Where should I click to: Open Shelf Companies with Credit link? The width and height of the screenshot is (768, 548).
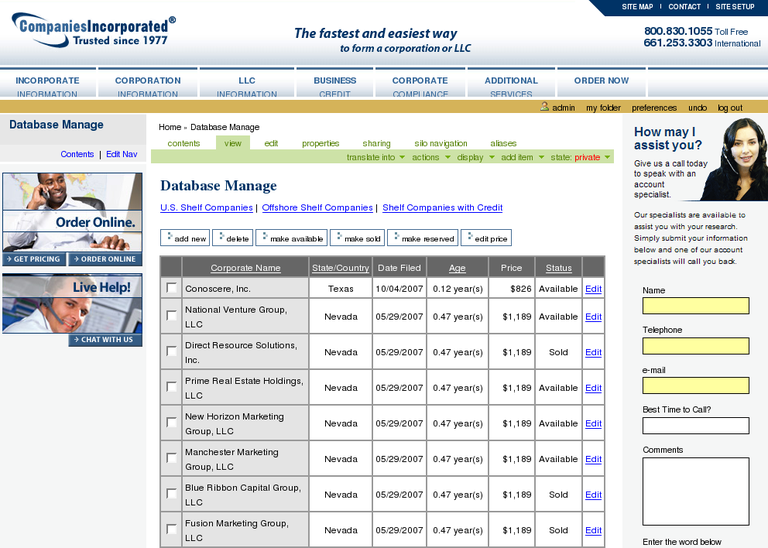(442, 208)
